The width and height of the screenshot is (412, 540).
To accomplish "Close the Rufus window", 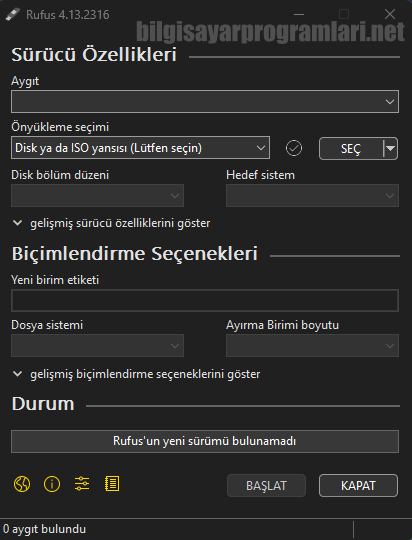I will click(390, 14).
